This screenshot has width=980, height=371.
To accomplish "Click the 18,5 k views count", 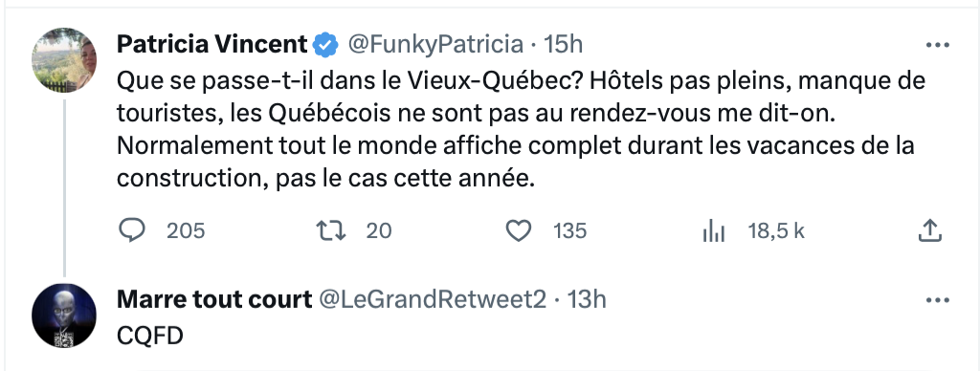I will click(776, 231).
